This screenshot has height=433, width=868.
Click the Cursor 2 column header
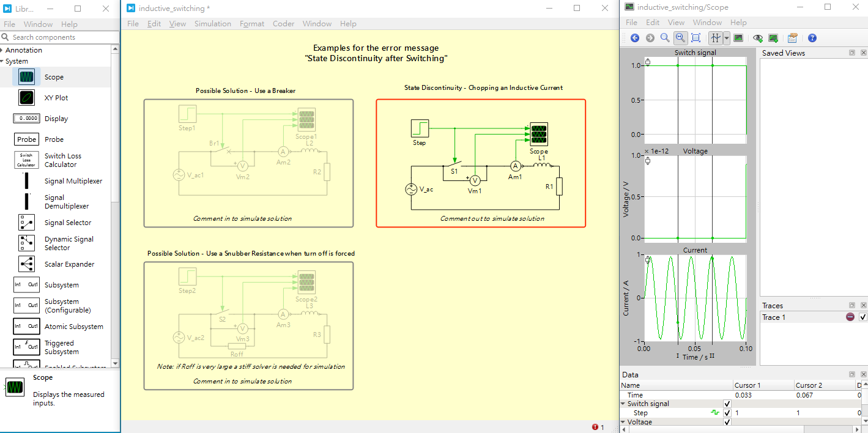[x=824, y=385]
